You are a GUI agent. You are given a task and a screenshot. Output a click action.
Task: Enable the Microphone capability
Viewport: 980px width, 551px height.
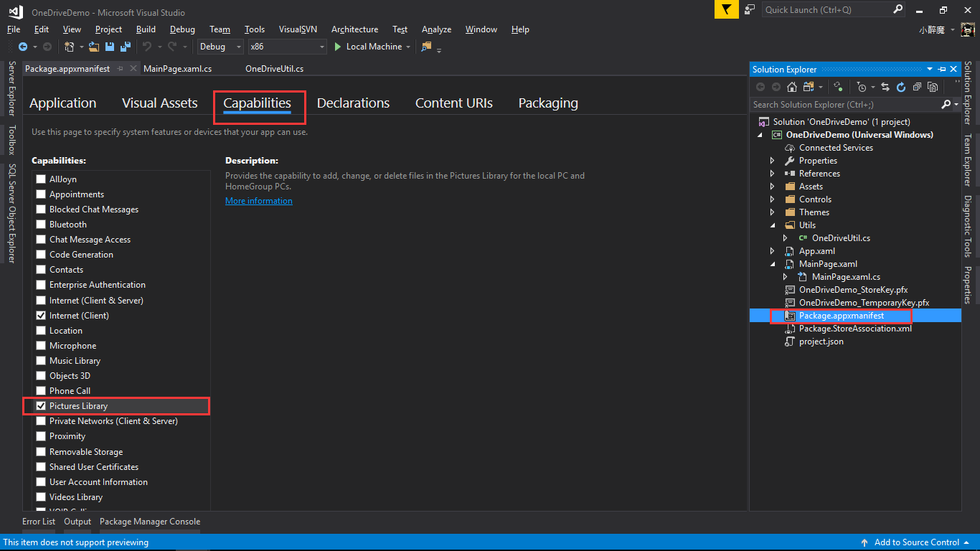(41, 346)
